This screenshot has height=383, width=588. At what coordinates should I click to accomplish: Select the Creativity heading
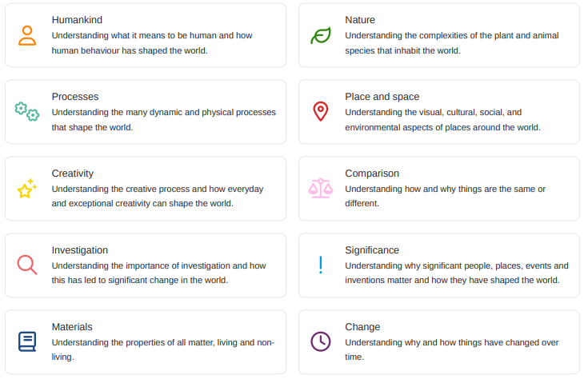[x=72, y=174]
